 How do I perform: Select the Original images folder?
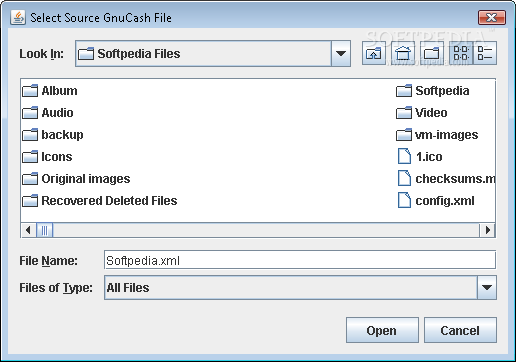point(76,179)
